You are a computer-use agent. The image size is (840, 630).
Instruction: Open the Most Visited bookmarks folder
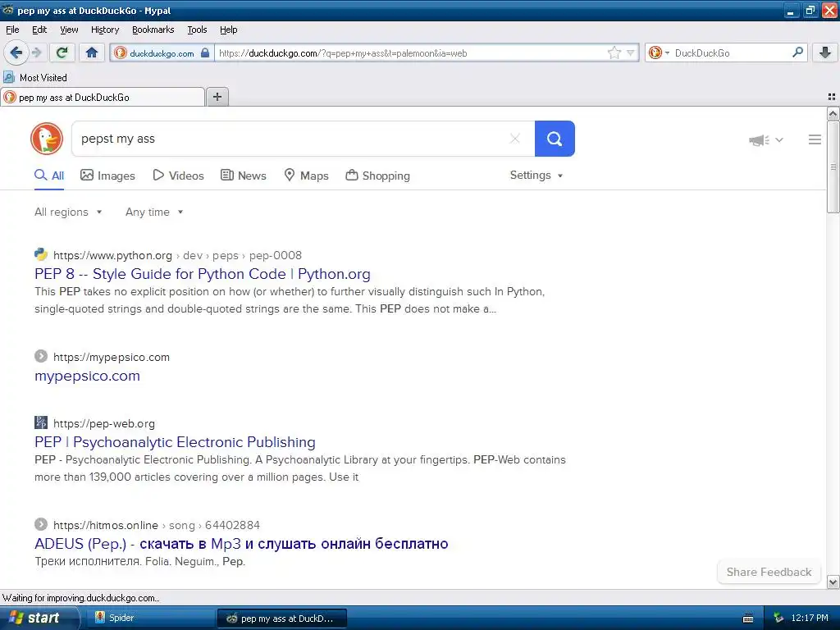pos(35,78)
